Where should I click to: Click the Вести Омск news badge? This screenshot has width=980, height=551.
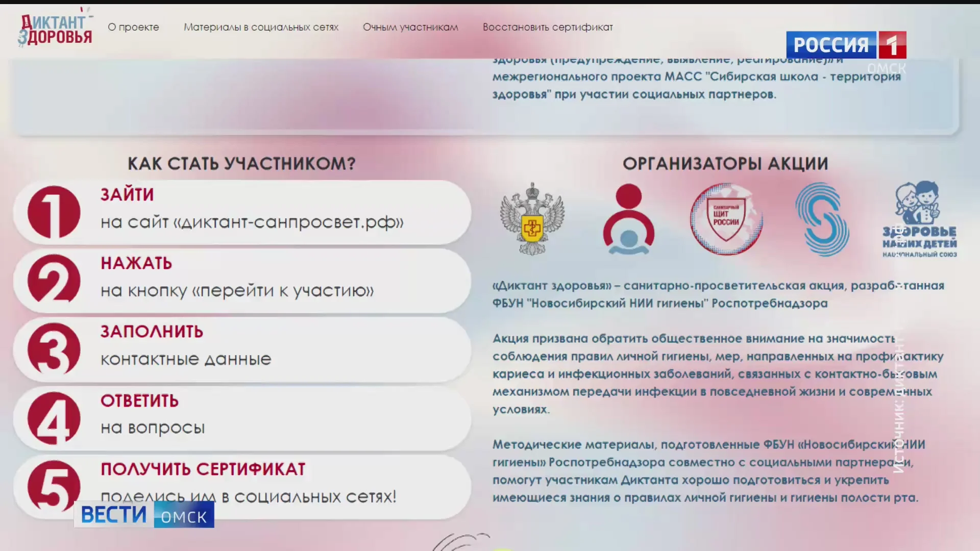coord(144,514)
